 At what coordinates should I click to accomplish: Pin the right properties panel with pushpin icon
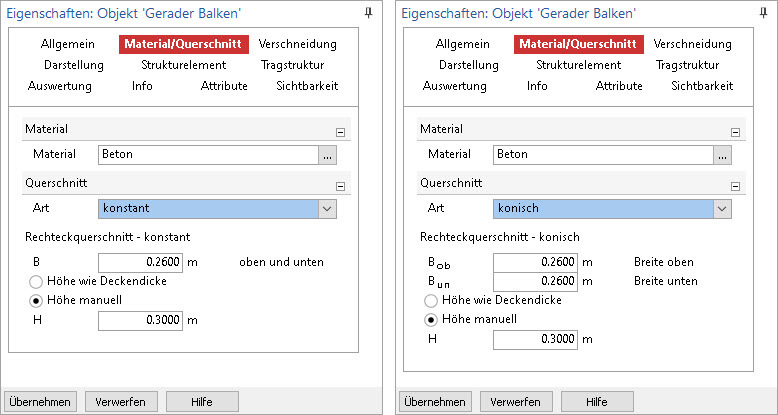763,13
